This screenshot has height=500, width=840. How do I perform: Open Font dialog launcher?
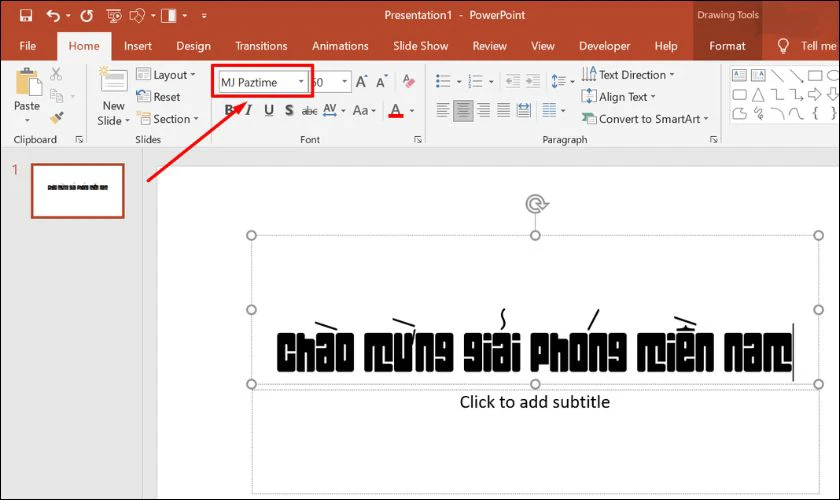tap(418, 140)
